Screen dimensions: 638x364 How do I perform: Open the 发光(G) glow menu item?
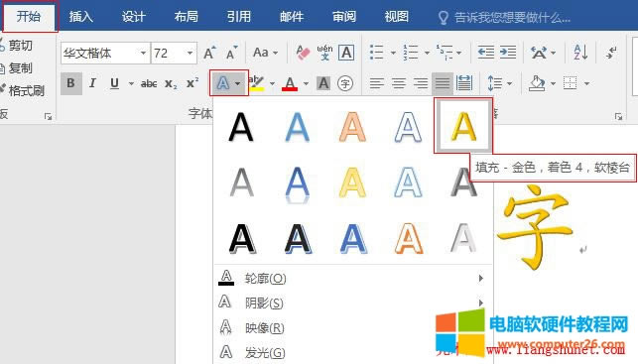[x=352, y=352]
